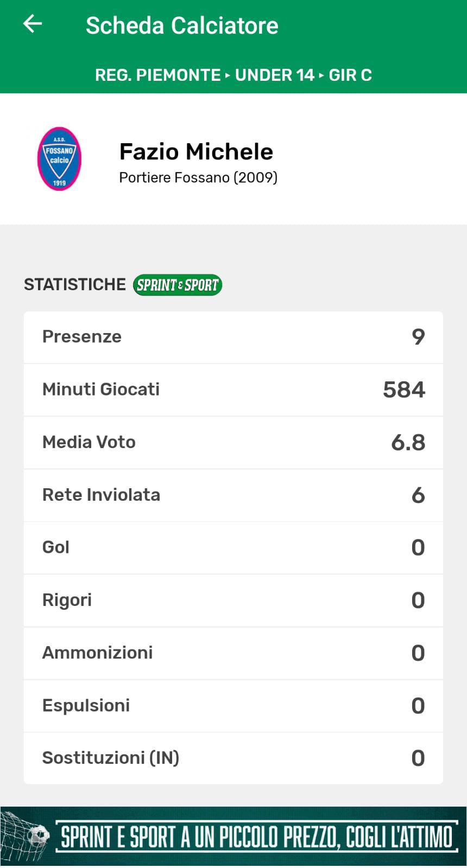467x868 pixels.
Task: Select the Gol statistics row
Action: coord(233,547)
